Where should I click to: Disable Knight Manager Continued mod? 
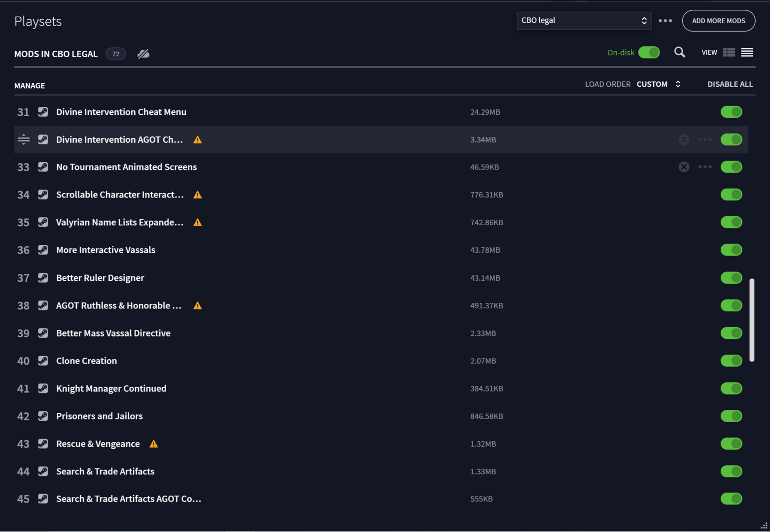tap(731, 388)
